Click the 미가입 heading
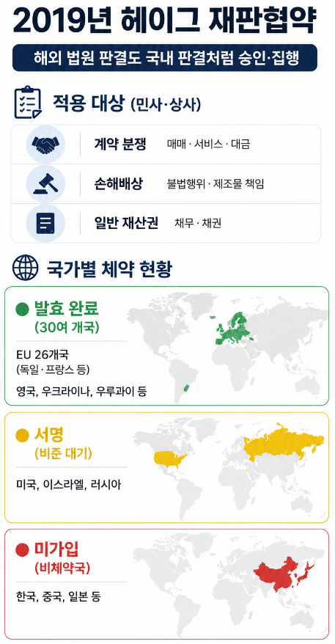The image size is (335, 644). point(56,549)
